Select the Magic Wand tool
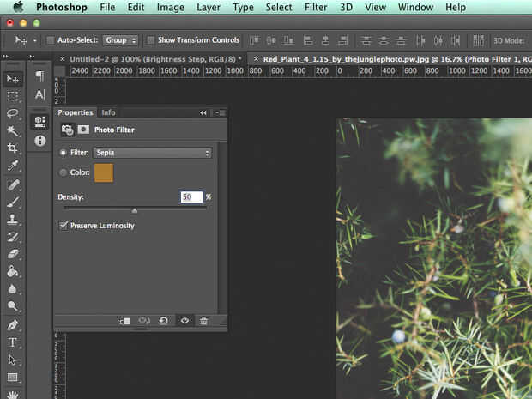The image size is (532, 399). coord(13,130)
